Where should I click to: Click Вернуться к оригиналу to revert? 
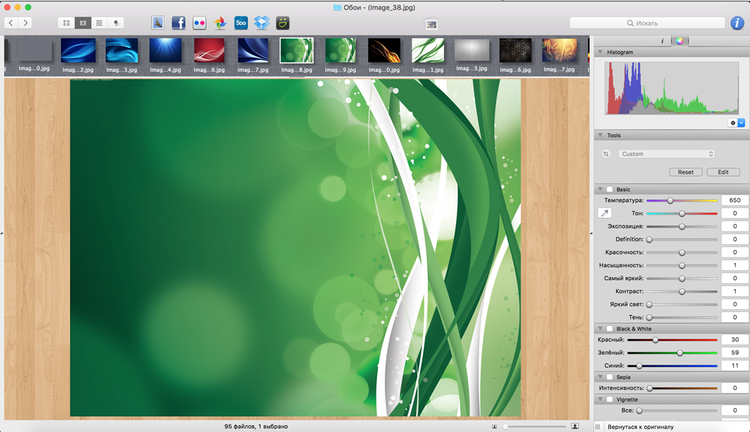[640, 427]
